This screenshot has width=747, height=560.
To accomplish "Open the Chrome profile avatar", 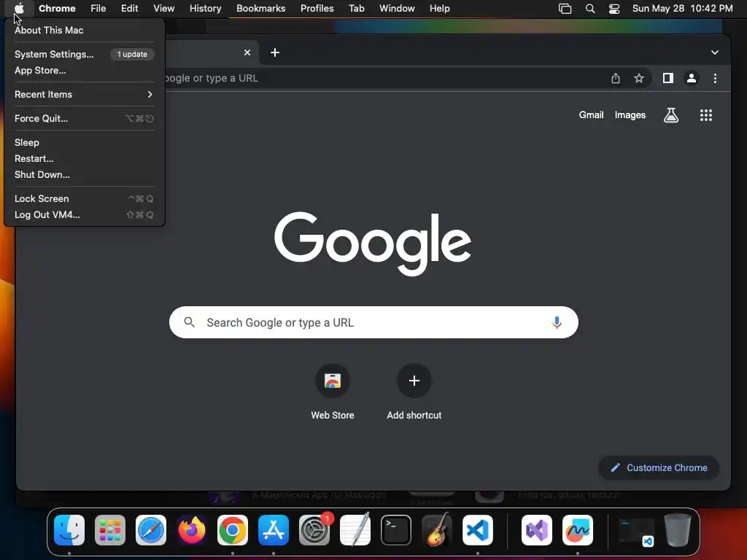I will 692,78.
